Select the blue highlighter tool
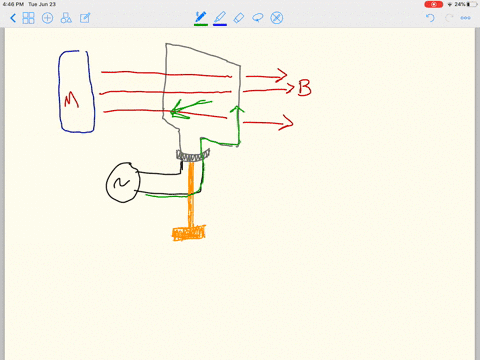 [220, 17]
